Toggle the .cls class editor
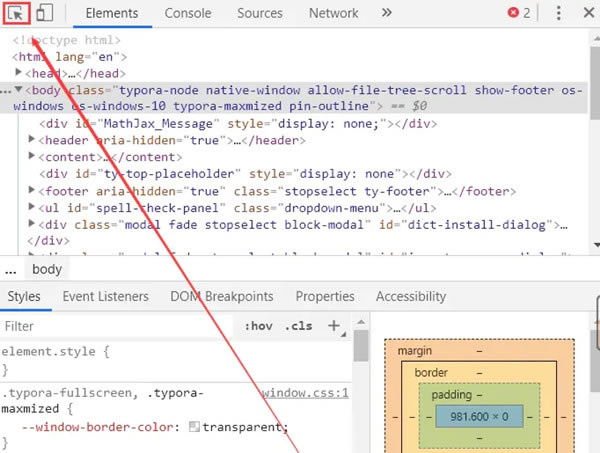Screen dimensions: 600x453 [x=298, y=327]
